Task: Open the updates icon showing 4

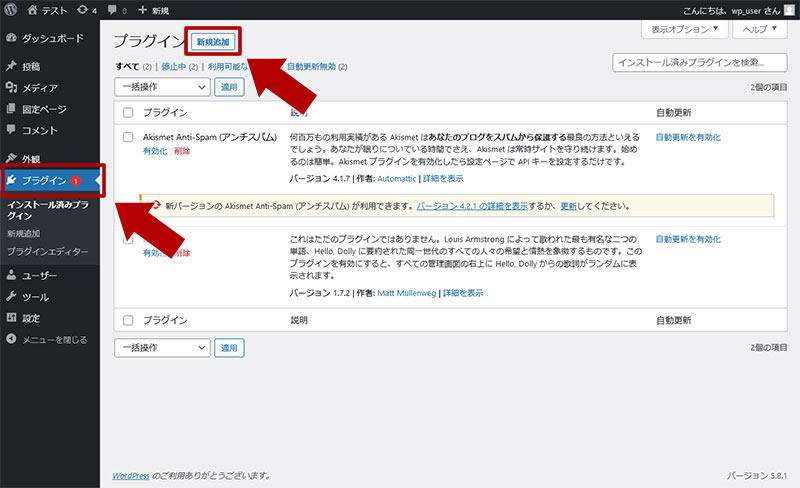Action: [87, 10]
